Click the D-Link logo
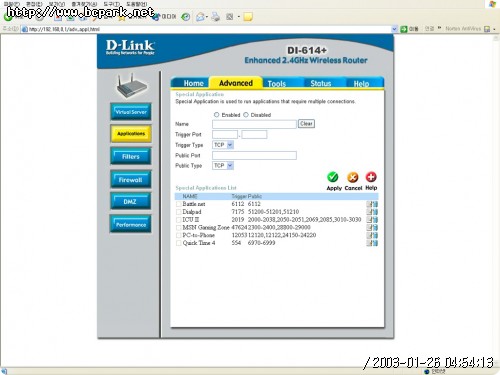This screenshot has height=375, width=500. click(x=130, y=47)
